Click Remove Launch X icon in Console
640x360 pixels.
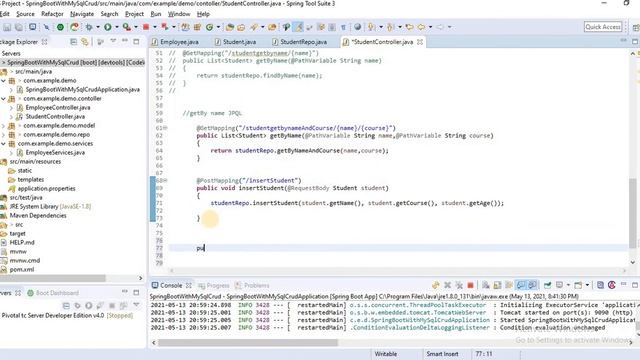(x=448, y=285)
